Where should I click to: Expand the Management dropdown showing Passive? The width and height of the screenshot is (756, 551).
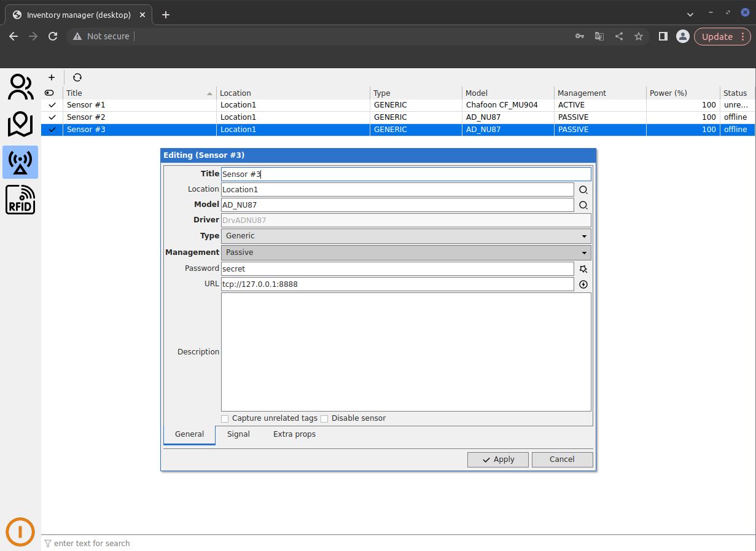406,252
